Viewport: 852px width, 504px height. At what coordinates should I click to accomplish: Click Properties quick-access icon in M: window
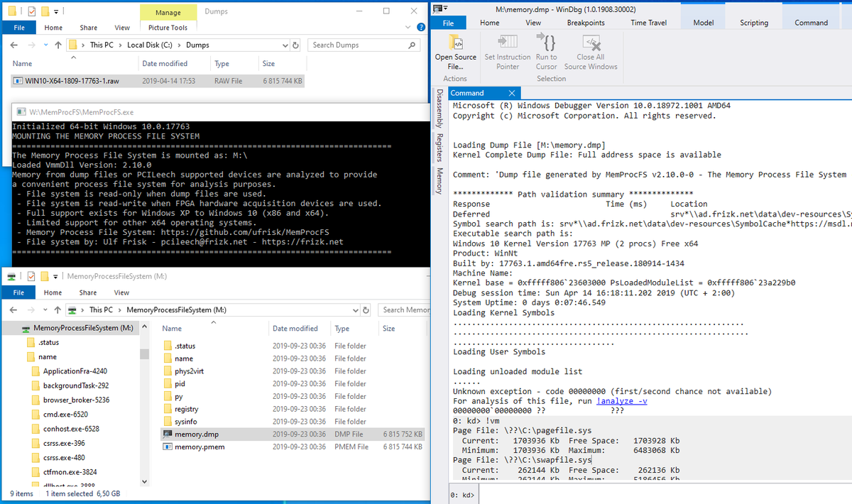pos(30,275)
